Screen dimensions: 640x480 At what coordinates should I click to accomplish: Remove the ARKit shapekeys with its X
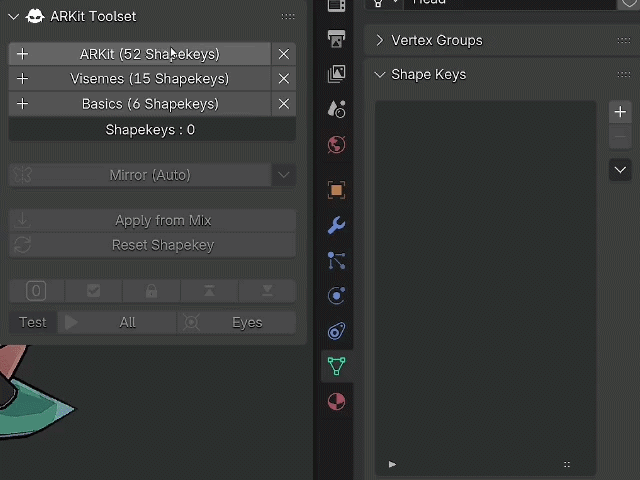click(284, 54)
